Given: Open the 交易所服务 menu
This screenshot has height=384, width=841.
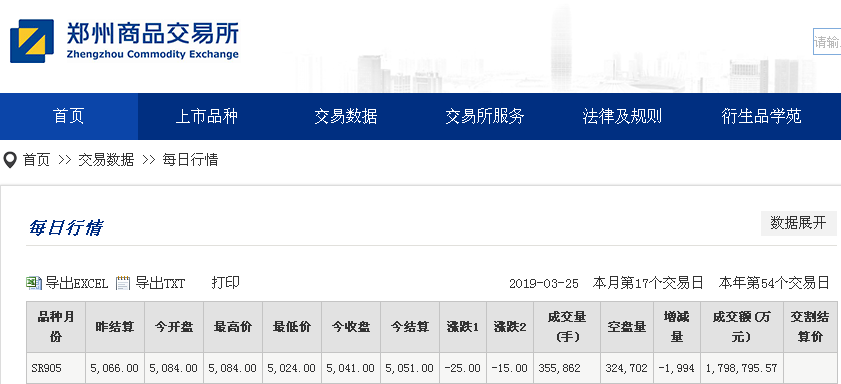Looking at the screenshot, I should [x=484, y=116].
